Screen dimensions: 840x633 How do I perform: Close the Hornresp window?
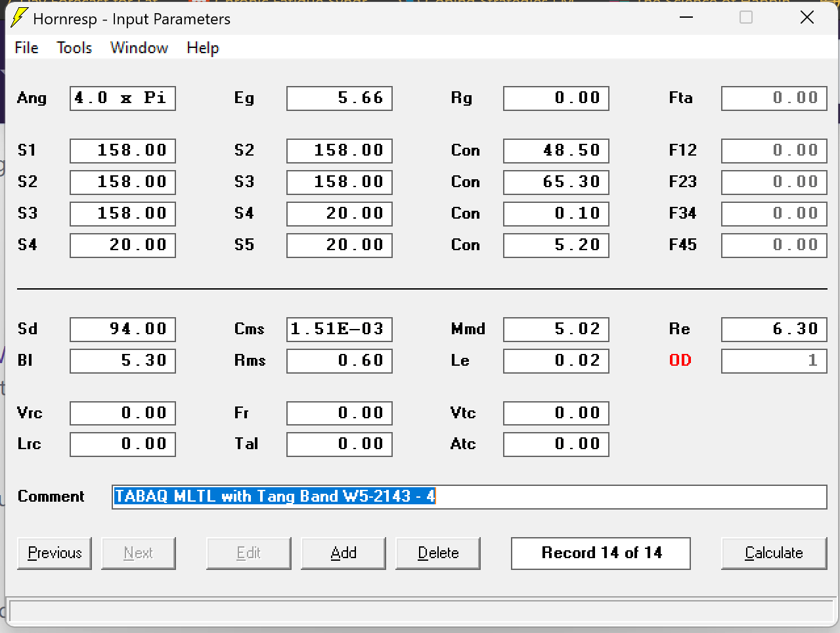[x=807, y=18]
